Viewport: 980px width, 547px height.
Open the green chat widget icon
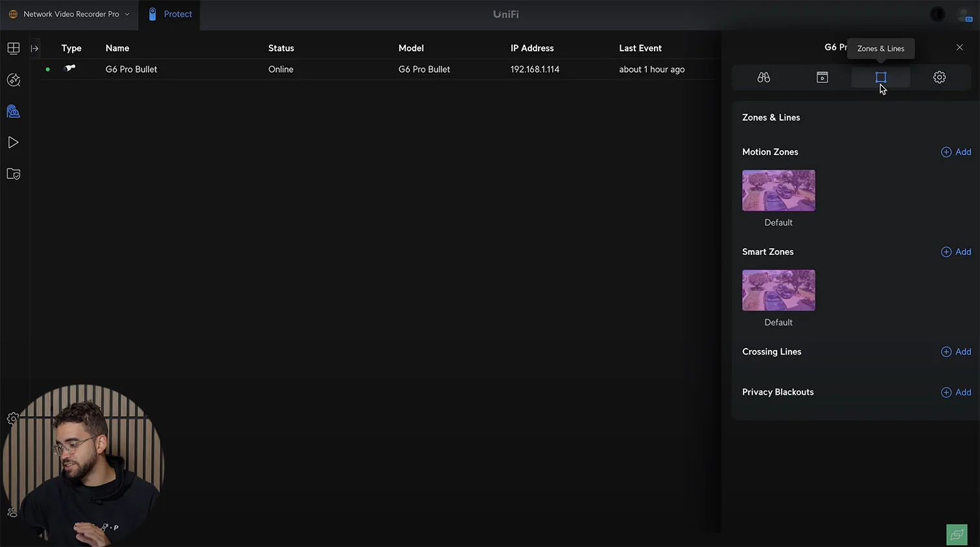(x=957, y=535)
